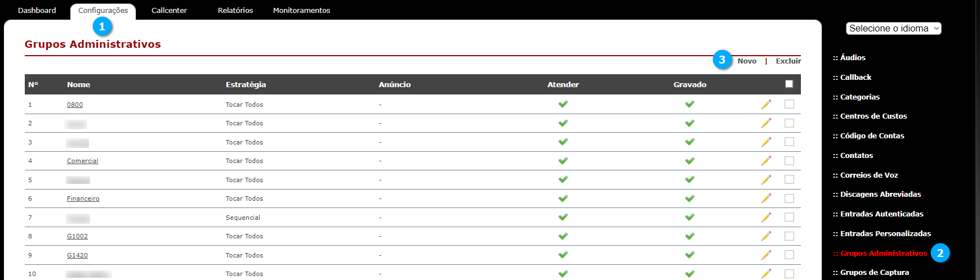Toggle the select-all checkbox in table header
The height and width of the screenshot is (280, 980).
coord(789,84)
